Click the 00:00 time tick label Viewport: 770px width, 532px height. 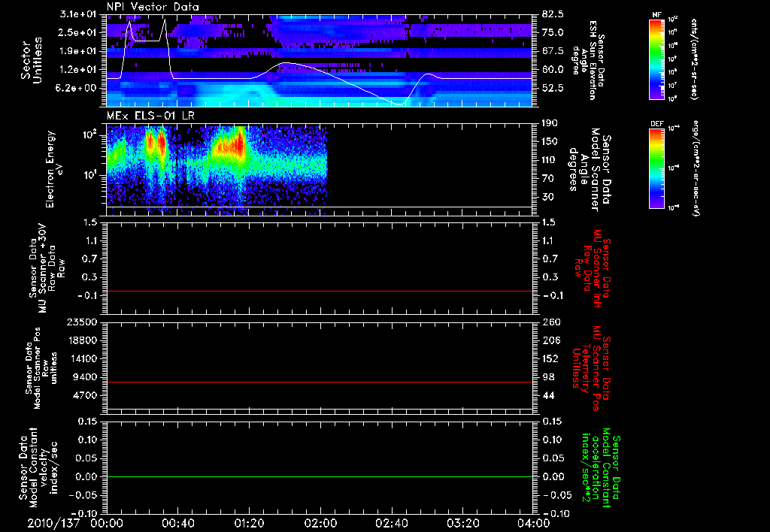(107, 523)
